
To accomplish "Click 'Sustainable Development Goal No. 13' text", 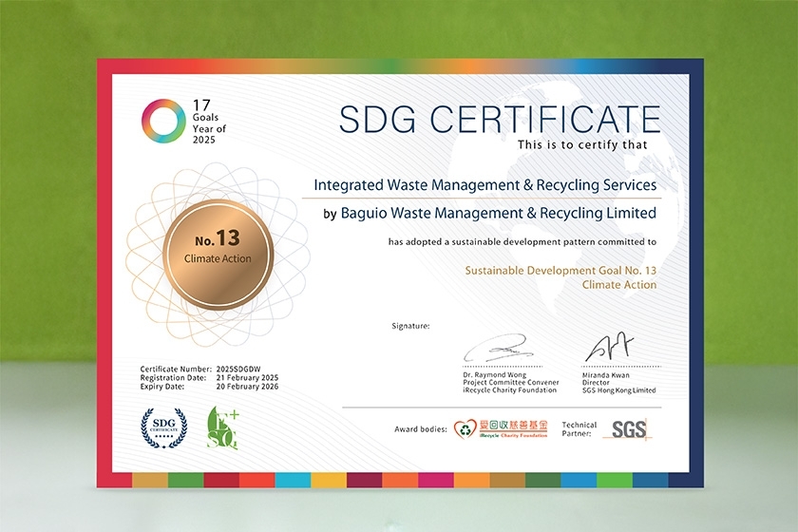I will [x=560, y=271].
